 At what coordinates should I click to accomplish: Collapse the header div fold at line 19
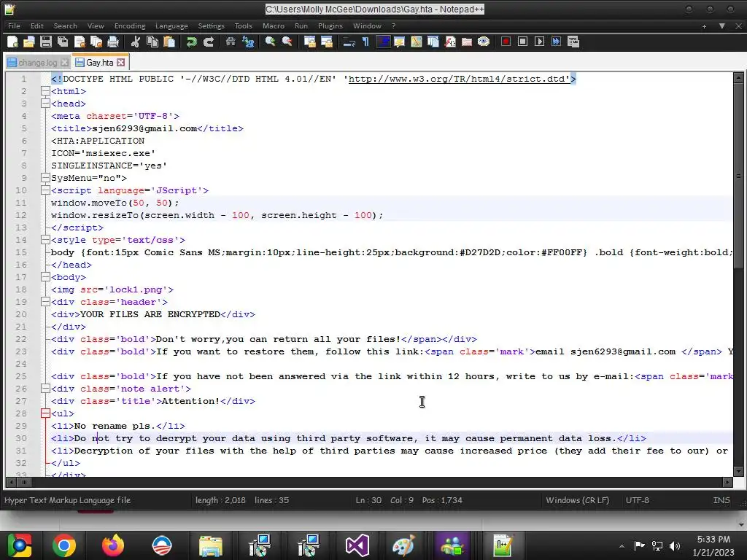click(x=45, y=301)
